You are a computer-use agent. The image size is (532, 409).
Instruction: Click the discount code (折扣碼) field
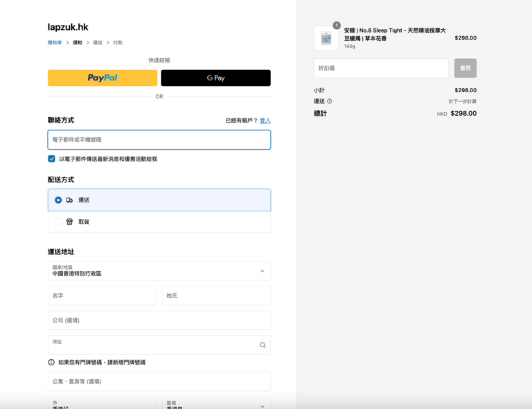coord(381,68)
